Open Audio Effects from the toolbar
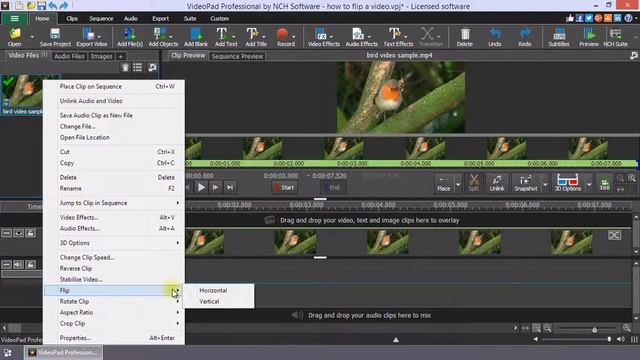This screenshot has height=360, width=640. coord(361,37)
